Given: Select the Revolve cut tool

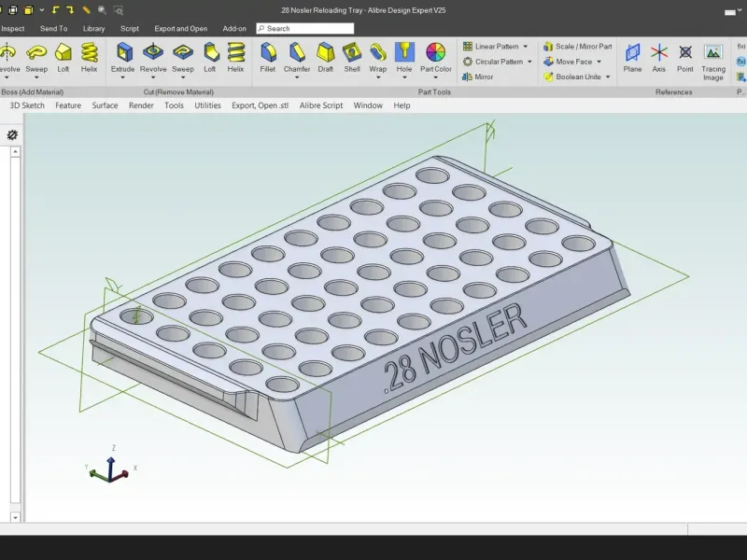Looking at the screenshot, I should [153, 58].
